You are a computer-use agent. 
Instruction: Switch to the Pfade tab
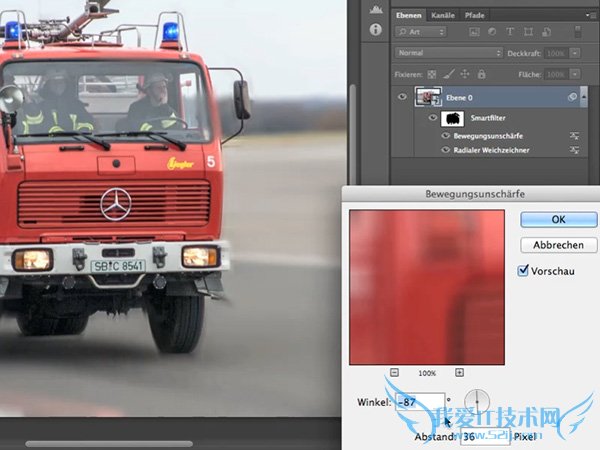pos(474,15)
